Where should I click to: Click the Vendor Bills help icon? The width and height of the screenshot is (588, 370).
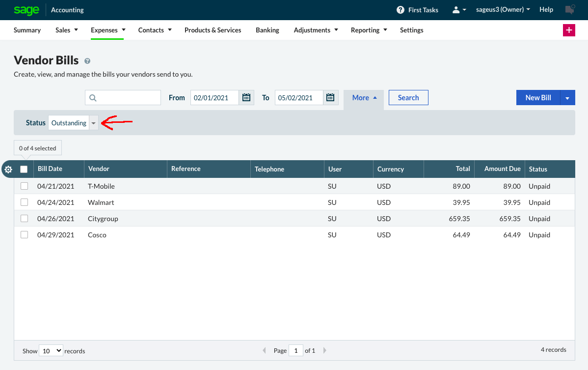87,61
